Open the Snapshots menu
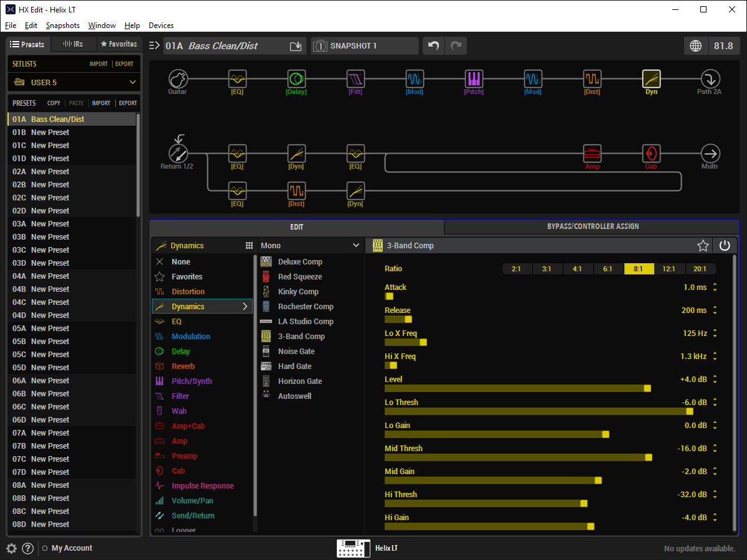Screen dimensions: 747x560 click(63, 26)
